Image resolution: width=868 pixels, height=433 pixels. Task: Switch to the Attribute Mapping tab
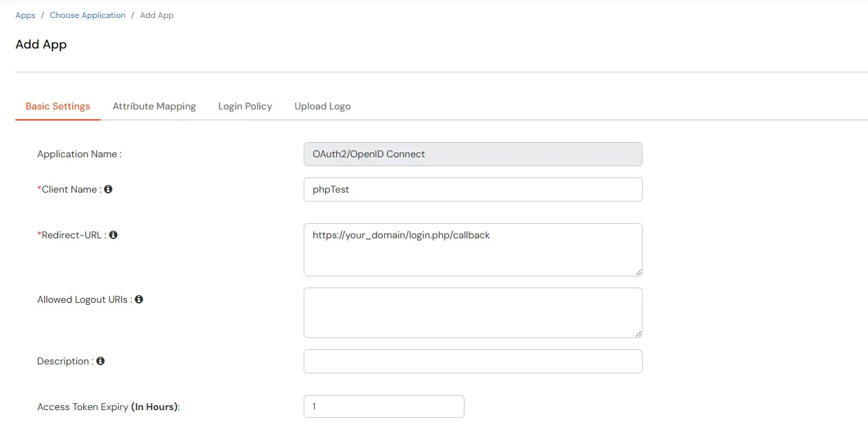(154, 106)
